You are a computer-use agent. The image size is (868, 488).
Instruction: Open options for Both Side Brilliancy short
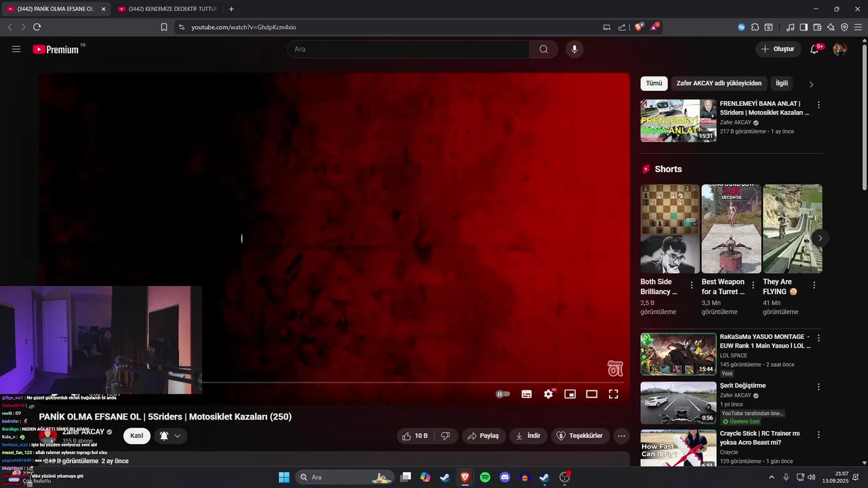(692, 285)
